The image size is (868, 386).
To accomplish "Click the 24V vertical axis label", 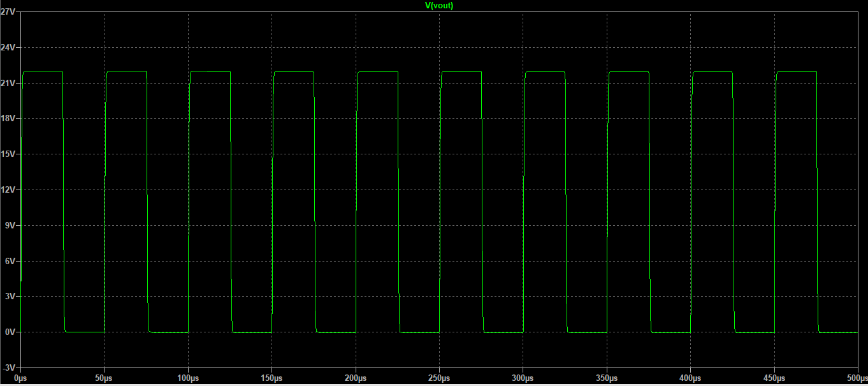I will (8, 48).
